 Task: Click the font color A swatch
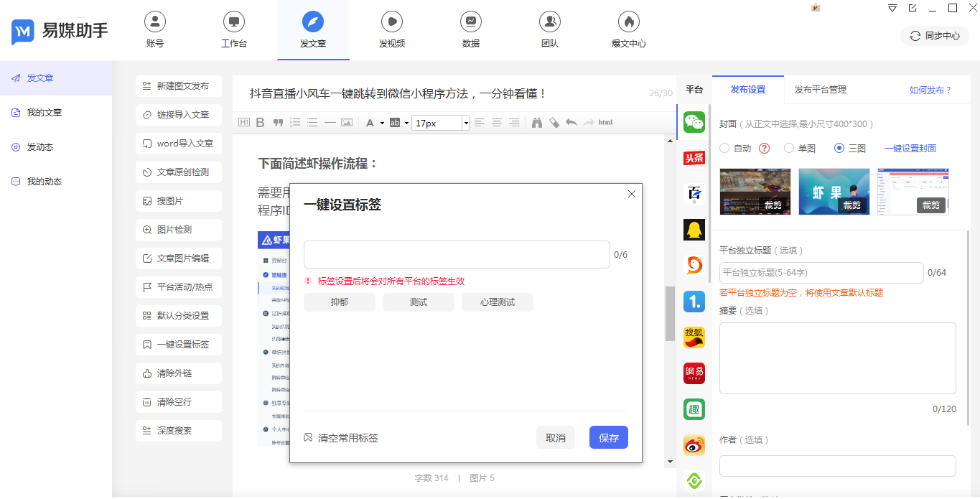[371, 123]
